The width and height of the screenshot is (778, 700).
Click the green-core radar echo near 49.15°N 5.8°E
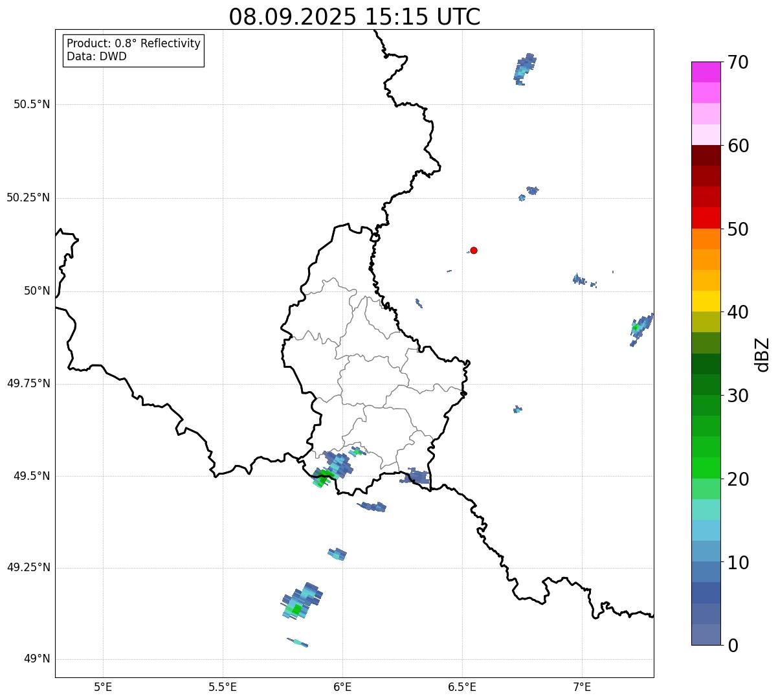302,600
